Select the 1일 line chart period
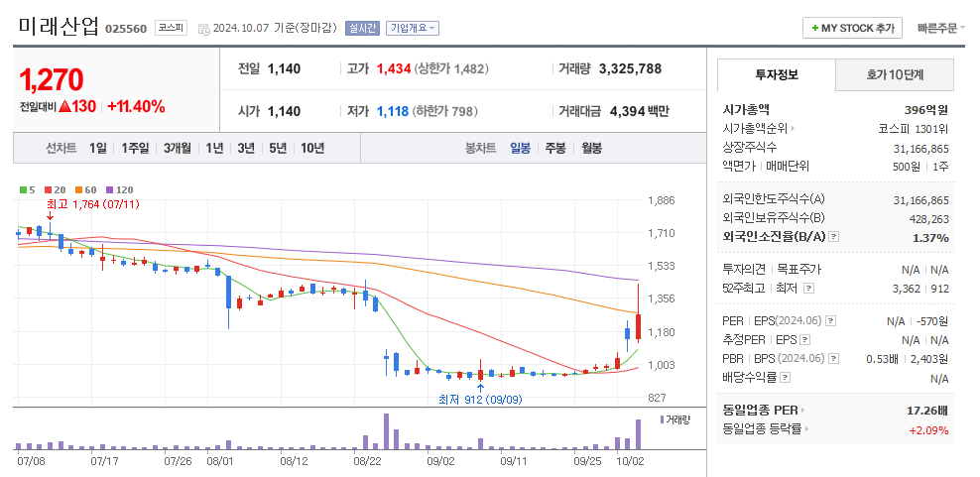The height and width of the screenshot is (477, 980). (98, 148)
